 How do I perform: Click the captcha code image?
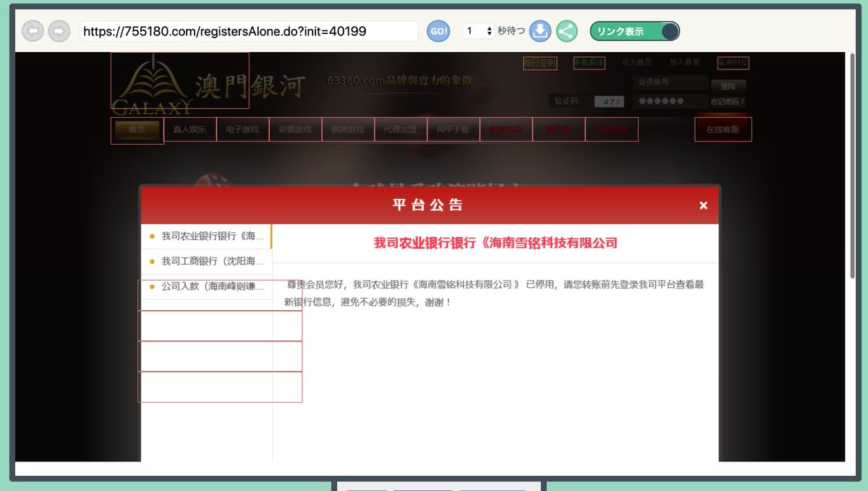pos(608,101)
